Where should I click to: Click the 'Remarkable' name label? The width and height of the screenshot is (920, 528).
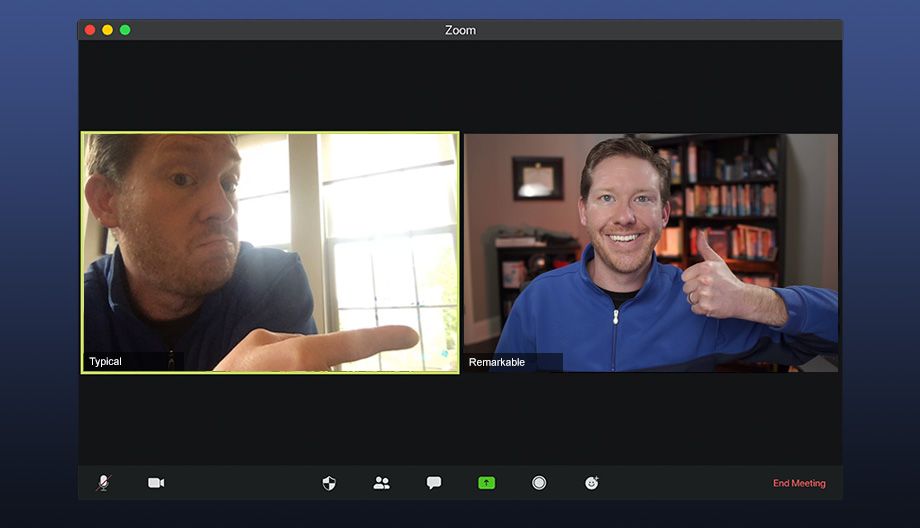coord(496,362)
